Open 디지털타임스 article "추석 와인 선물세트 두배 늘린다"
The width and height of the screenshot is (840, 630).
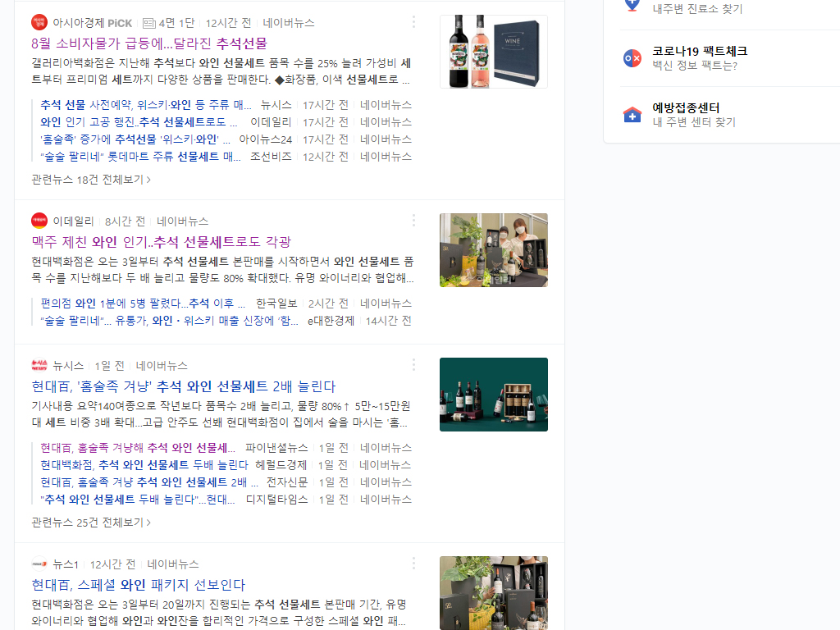click(x=138, y=499)
